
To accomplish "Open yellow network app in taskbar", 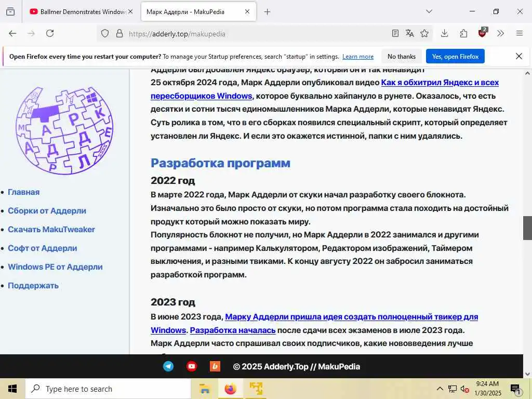I will point(256,389).
